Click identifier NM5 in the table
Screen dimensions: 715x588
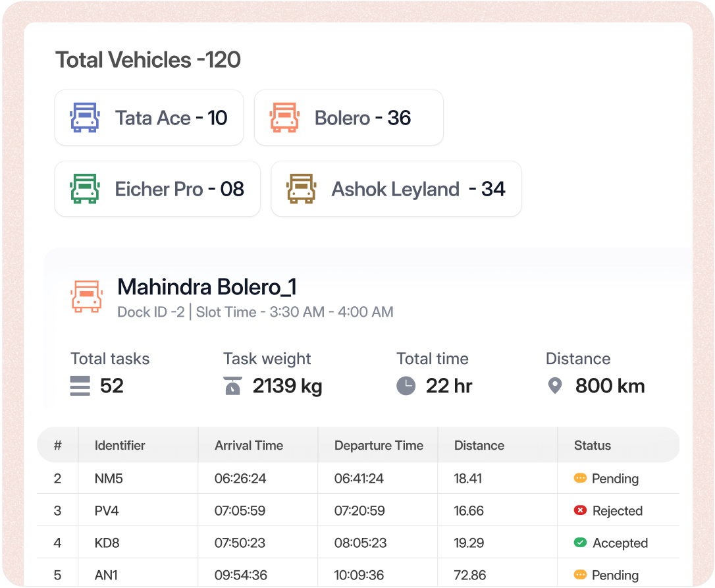109,479
